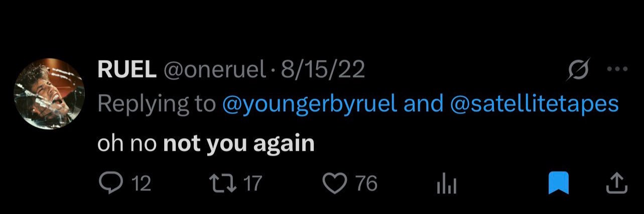Screen dimensions: 644x214
Task: Open the @satellitetapes mention
Action: point(536,103)
